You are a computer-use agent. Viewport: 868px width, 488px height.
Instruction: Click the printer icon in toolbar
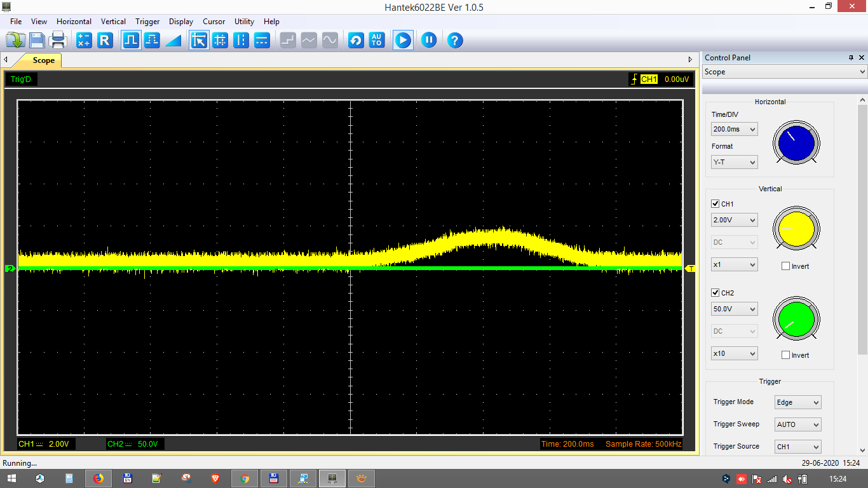click(58, 41)
